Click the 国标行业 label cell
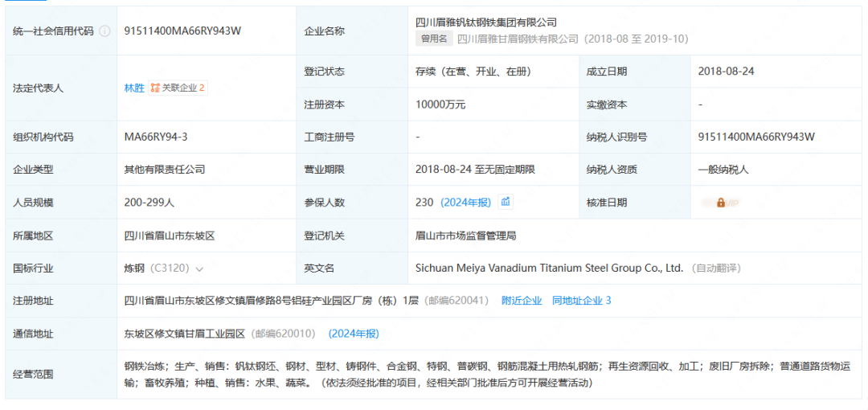This screenshot has height=410, width=868. coord(61,269)
